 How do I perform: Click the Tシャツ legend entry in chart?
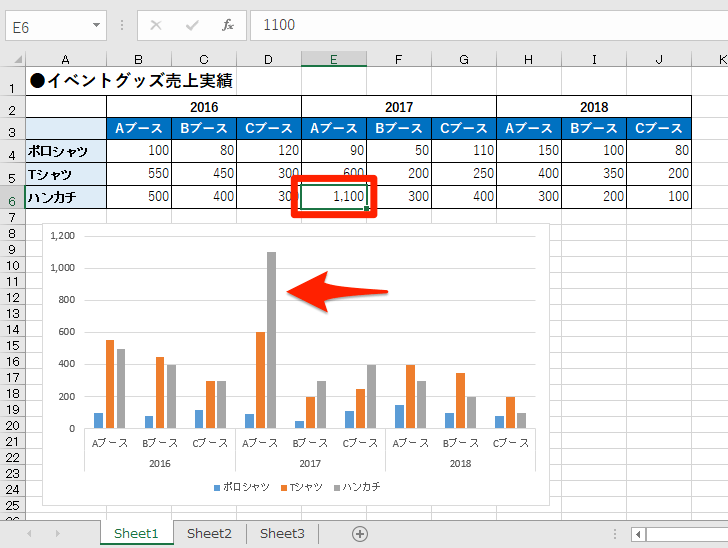(x=301, y=487)
